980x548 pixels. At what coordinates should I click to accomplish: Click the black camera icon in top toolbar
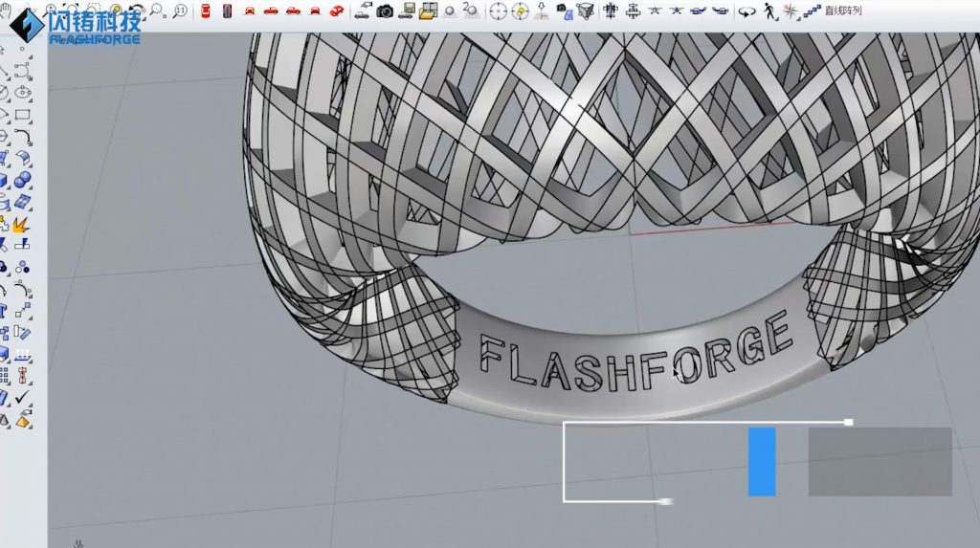point(385,11)
